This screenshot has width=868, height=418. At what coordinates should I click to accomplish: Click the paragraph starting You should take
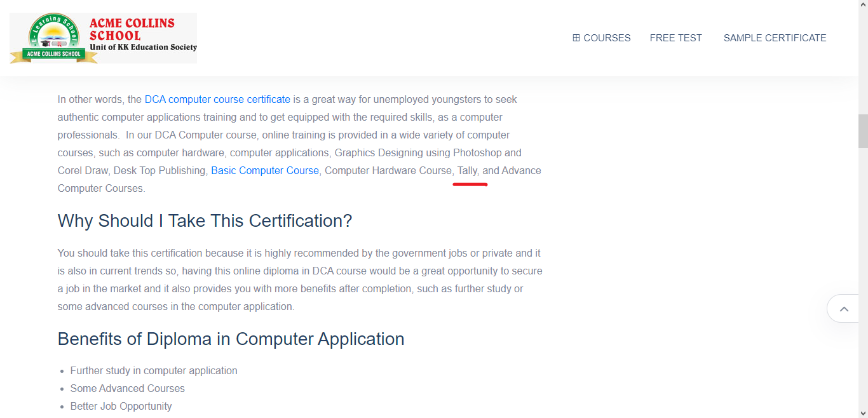(299, 280)
